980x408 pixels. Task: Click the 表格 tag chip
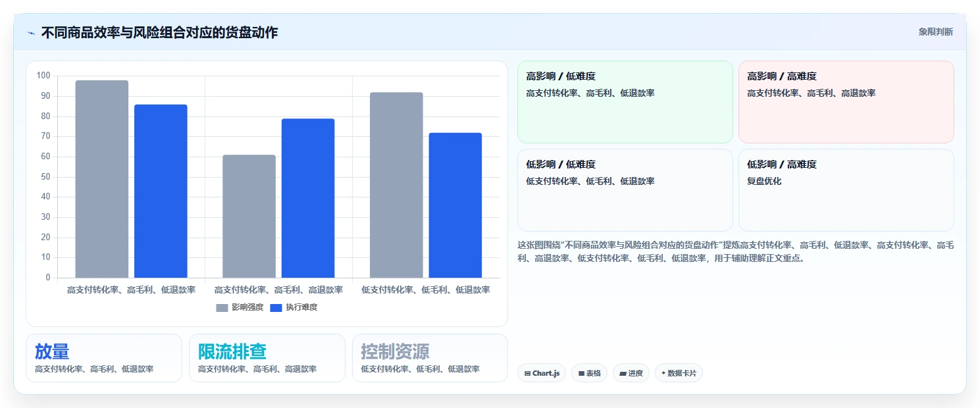pos(589,373)
